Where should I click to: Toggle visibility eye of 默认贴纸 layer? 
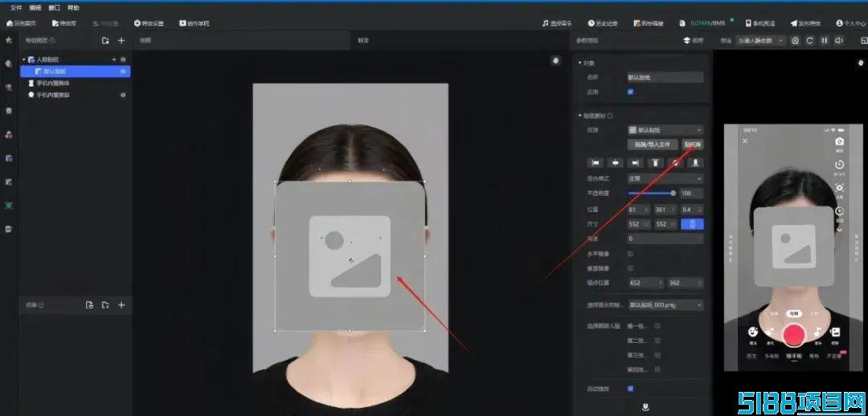click(123, 71)
